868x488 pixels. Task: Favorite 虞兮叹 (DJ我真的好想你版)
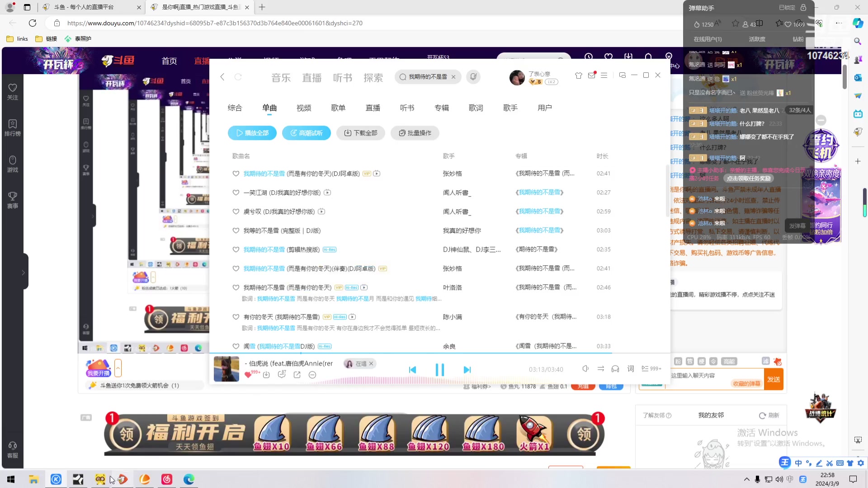236,211
